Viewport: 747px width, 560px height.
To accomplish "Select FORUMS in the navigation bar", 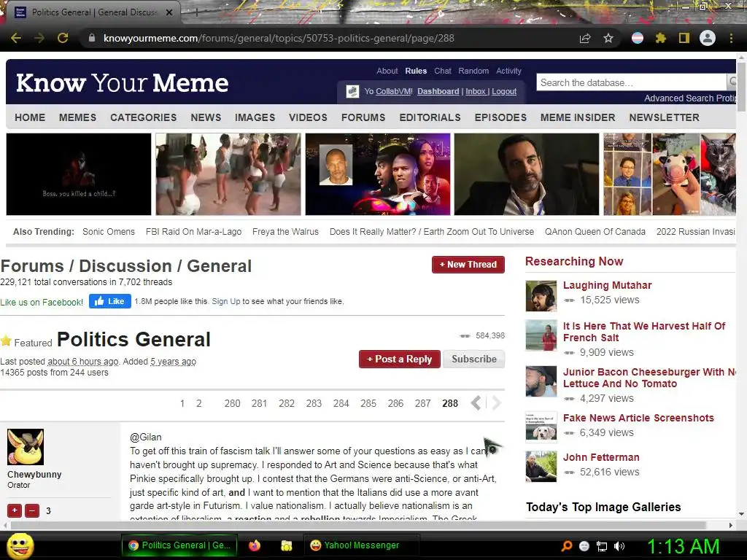I will 363,117.
